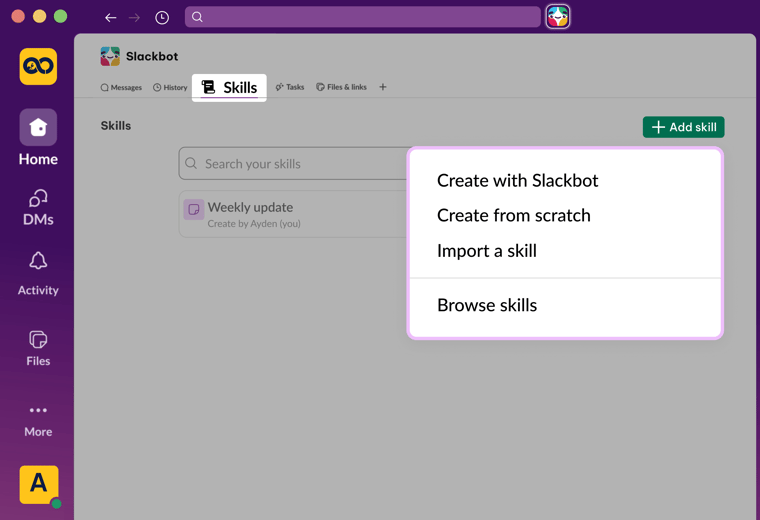Image resolution: width=760 pixels, height=520 pixels.
Task: Switch to the Messages tab
Action: [x=121, y=87]
